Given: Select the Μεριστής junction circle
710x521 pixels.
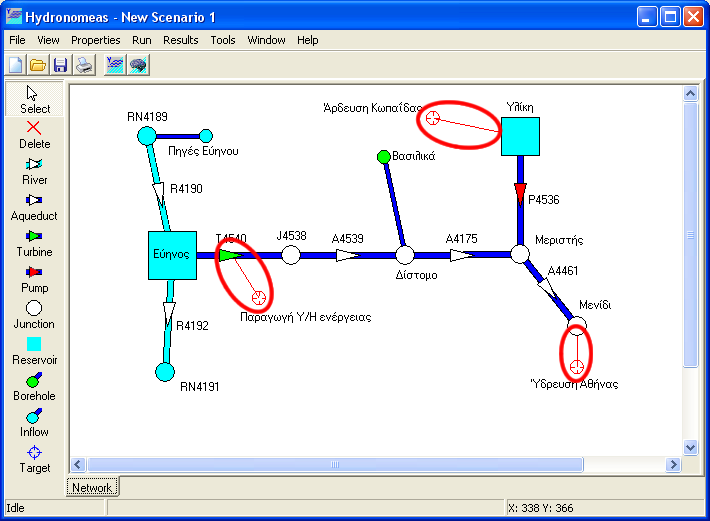Looking at the screenshot, I should pyautogui.click(x=520, y=254).
